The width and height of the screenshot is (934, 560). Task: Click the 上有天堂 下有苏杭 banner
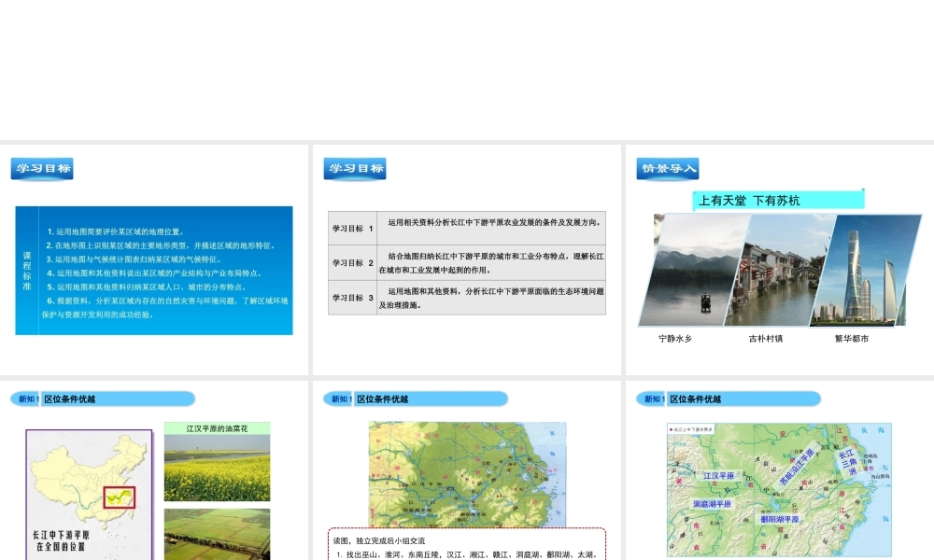(779, 200)
